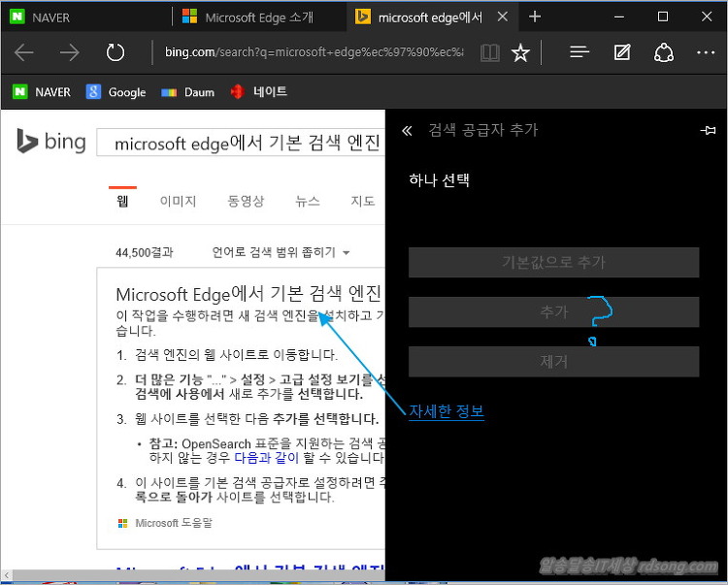Screen dimensions: 728x585
Task: Refresh the page with reload icon
Action: (x=116, y=52)
